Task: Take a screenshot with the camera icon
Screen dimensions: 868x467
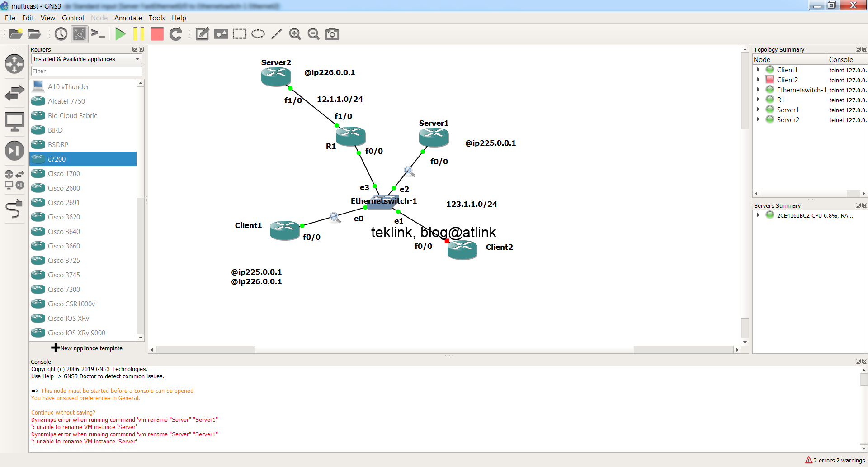Action: tap(332, 33)
